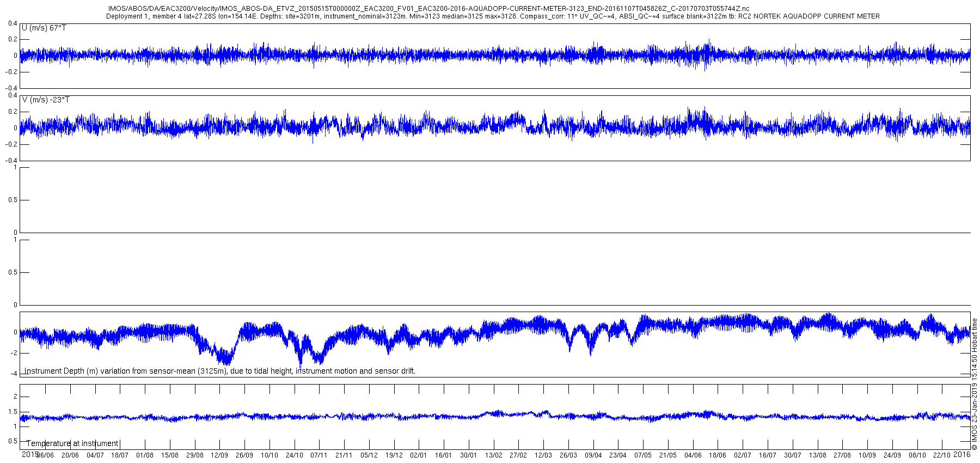Select the 'U (m/s) 67°T' panel label
This screenshot has height=463, width=980.
[44, 28]
